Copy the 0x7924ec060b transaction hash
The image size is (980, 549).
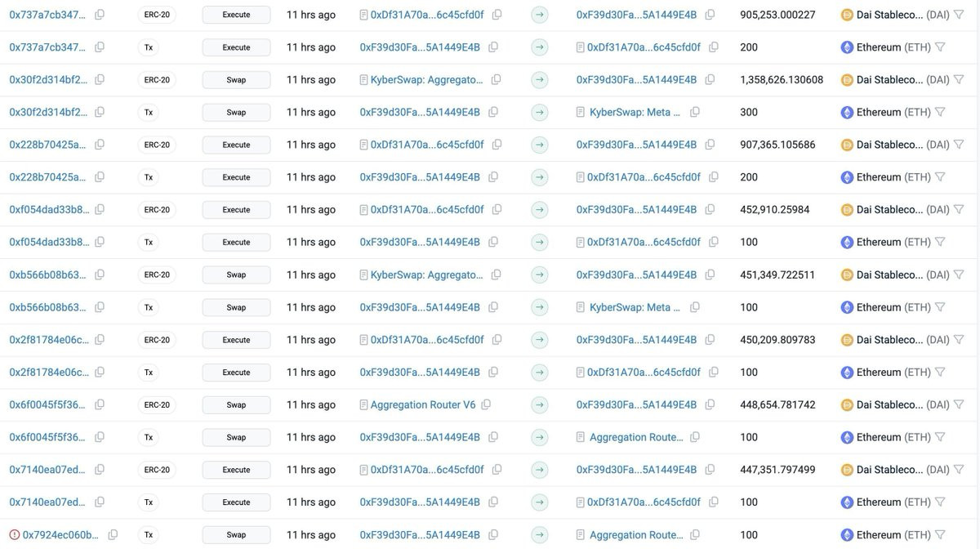pyautogui.click(x=113, y=534)
